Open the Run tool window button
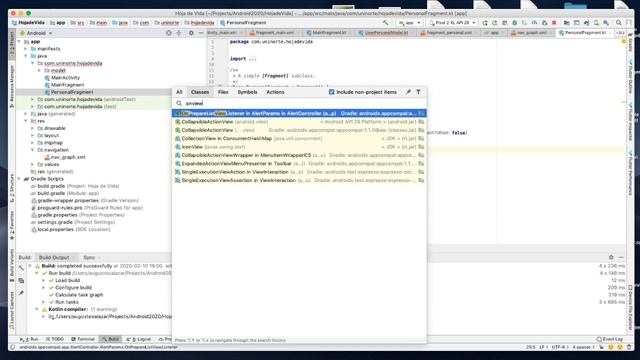The image size is (640, 360). (29, 339)
